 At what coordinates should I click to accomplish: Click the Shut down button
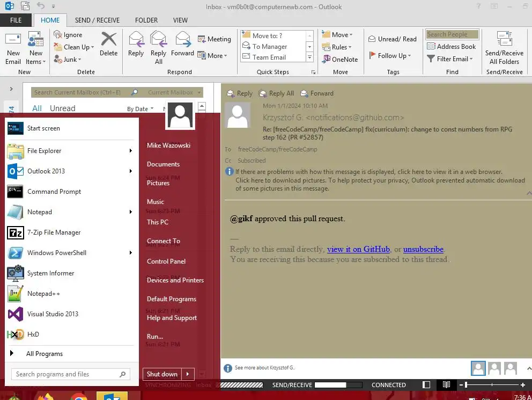162,374
